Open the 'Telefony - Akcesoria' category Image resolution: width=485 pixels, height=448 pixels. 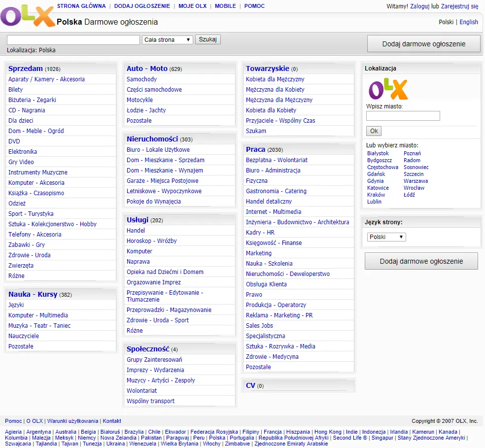click(x=35, y=235)
